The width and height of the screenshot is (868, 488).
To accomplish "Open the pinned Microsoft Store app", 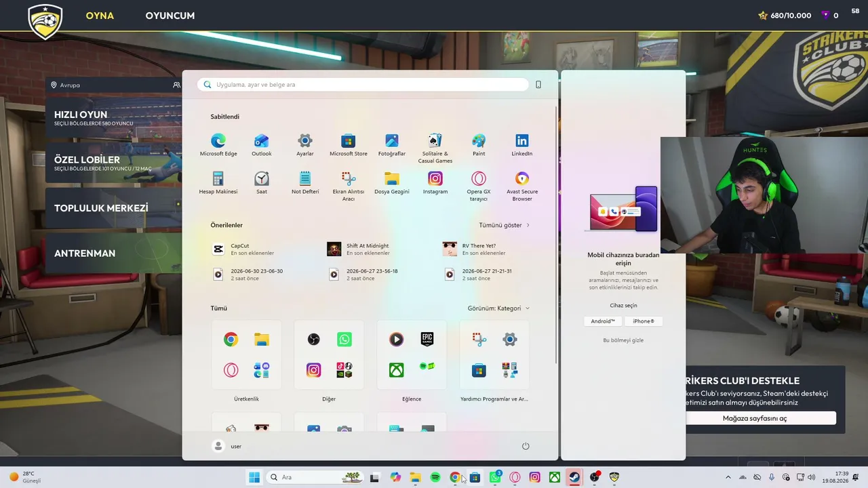I will pyautogui.click(x=349, y=144).
